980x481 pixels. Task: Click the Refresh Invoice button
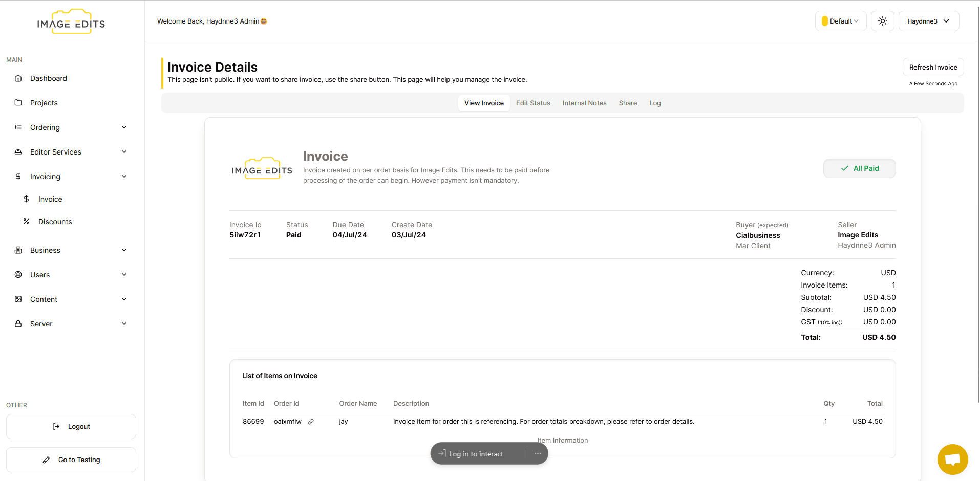pyautogui.click(x=933, y=67)
